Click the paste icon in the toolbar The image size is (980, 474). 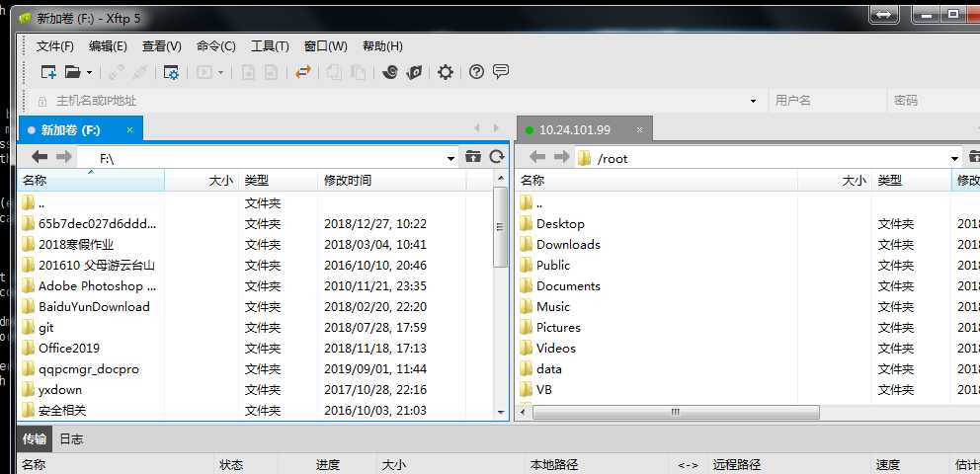[358, 72]
